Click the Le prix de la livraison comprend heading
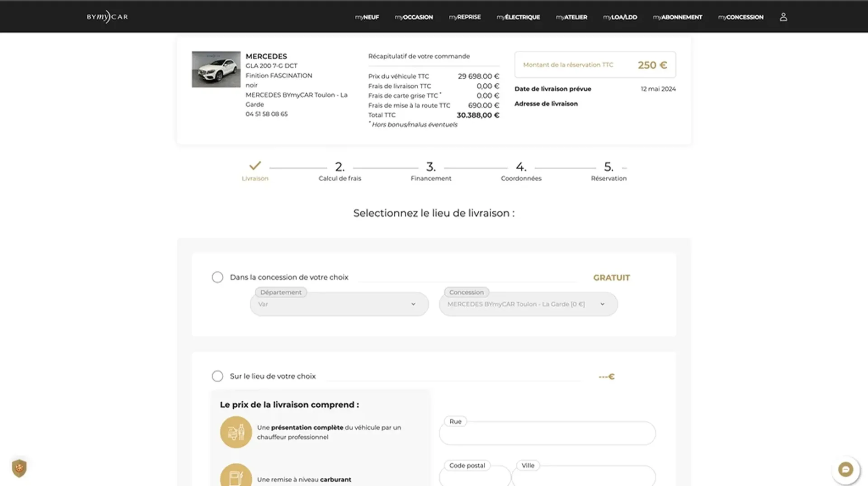This screenshot has width=868, height=486. click(x=289, y=405)
